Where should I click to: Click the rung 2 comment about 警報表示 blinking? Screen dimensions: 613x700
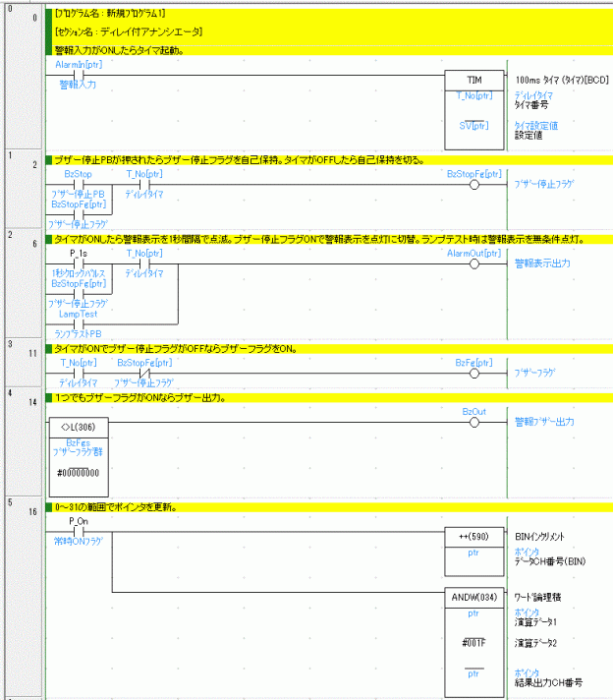click(319, 239)
